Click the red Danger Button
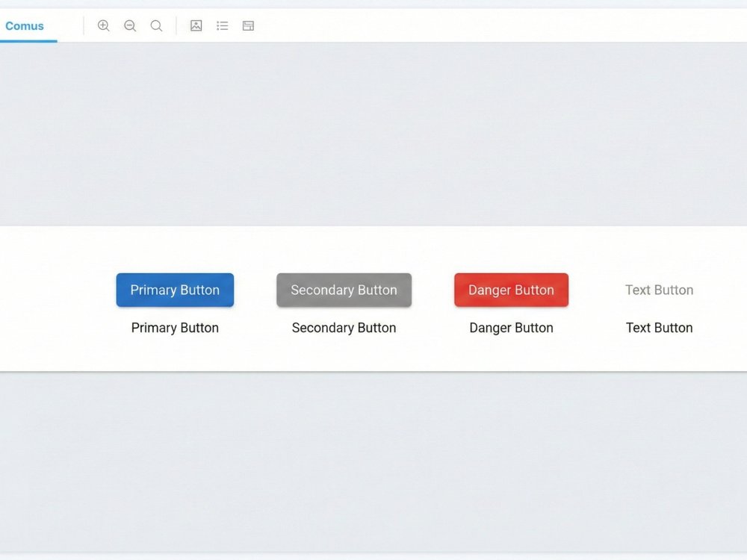747x560 pixels. 511,290
